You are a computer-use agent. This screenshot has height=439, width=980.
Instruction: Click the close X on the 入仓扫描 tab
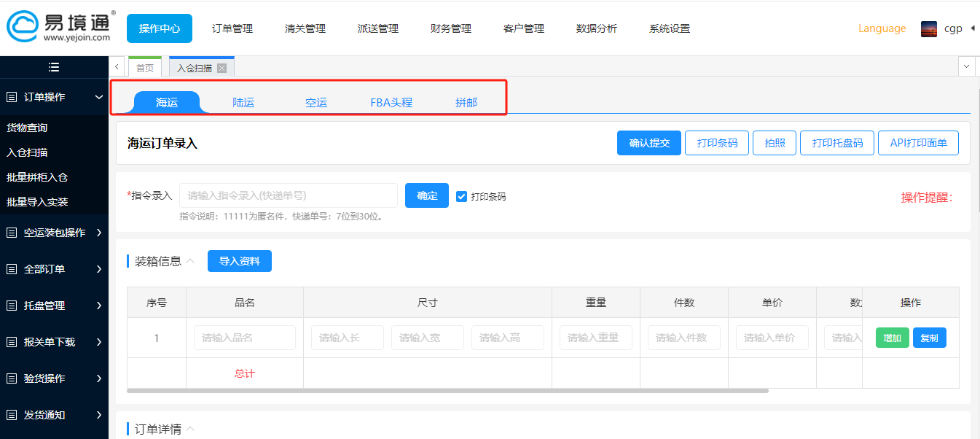222,66
